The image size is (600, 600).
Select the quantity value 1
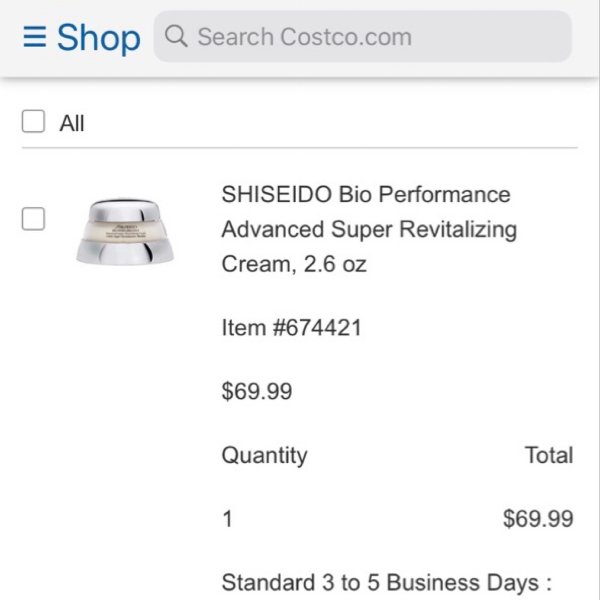(227, 519)
